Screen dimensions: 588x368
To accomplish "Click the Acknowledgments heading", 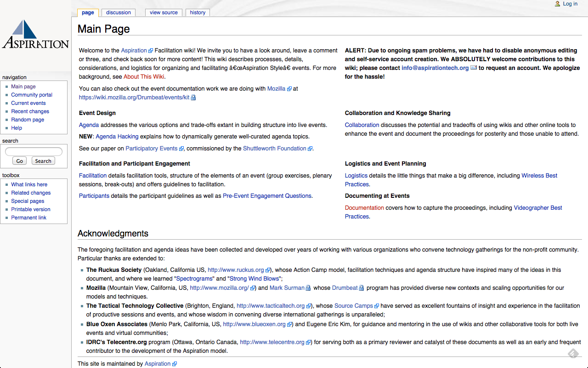I will [x=113, y=234].
